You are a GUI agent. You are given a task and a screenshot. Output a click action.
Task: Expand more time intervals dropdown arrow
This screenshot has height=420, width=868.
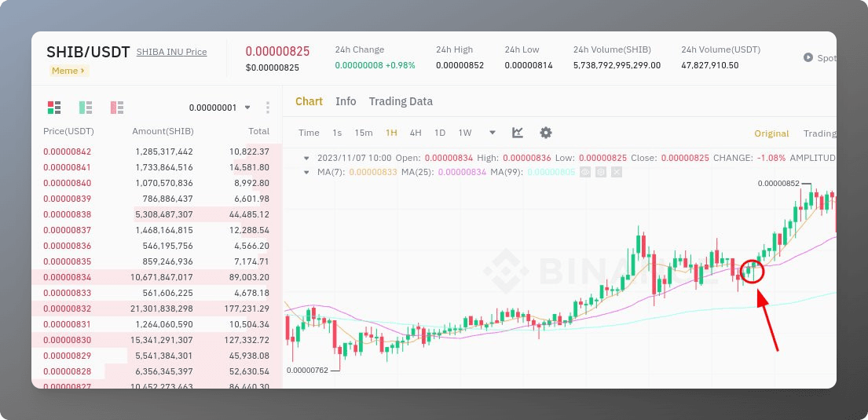492,133
